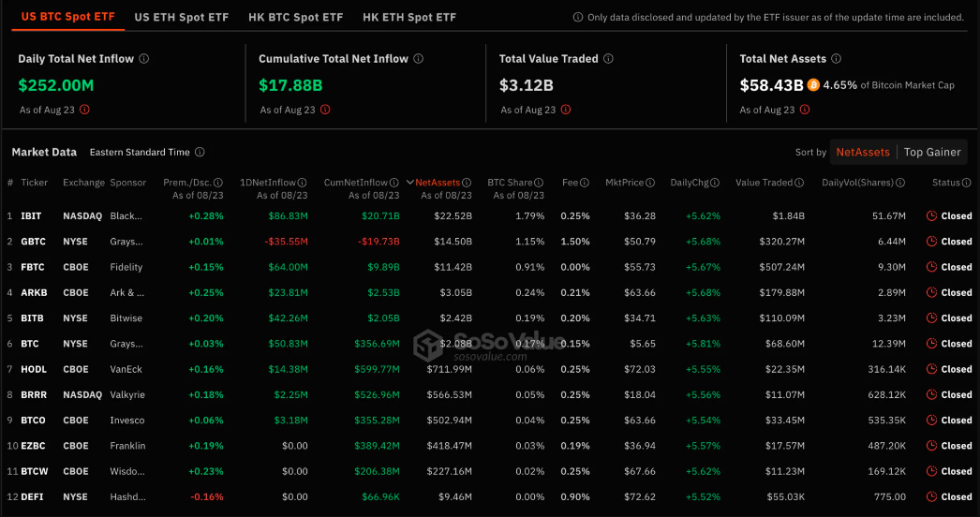Select the ARKB ticker
This screenshot has height=517, width=980.
pyautogui.click(x=34, y=292)
